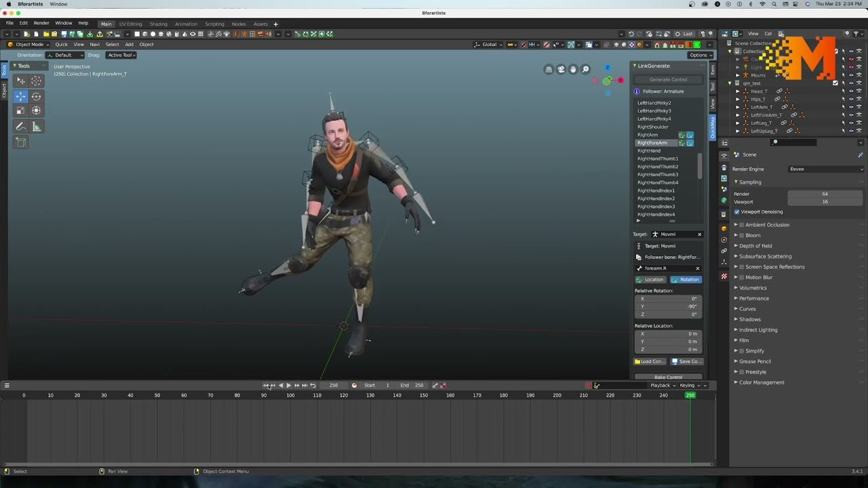The image size is (868, 488).
Task: Click the play reverse button
Action: [x=281, y=385]
